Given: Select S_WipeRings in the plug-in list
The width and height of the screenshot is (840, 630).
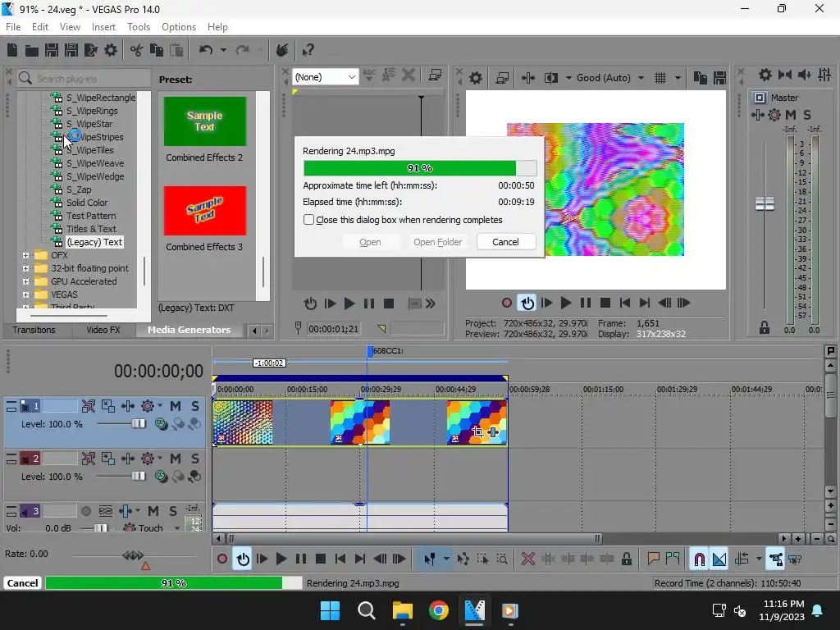Looking at the screenshot, I should click(92, 111).
